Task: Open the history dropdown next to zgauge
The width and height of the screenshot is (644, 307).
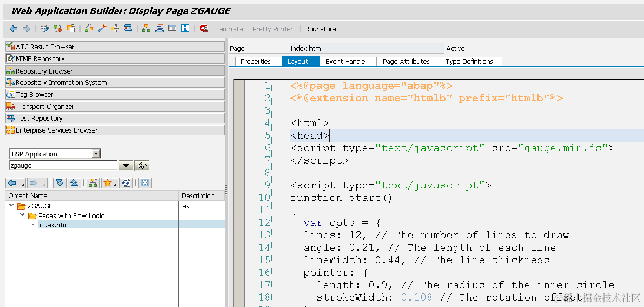Action: (x=126, y=166)
